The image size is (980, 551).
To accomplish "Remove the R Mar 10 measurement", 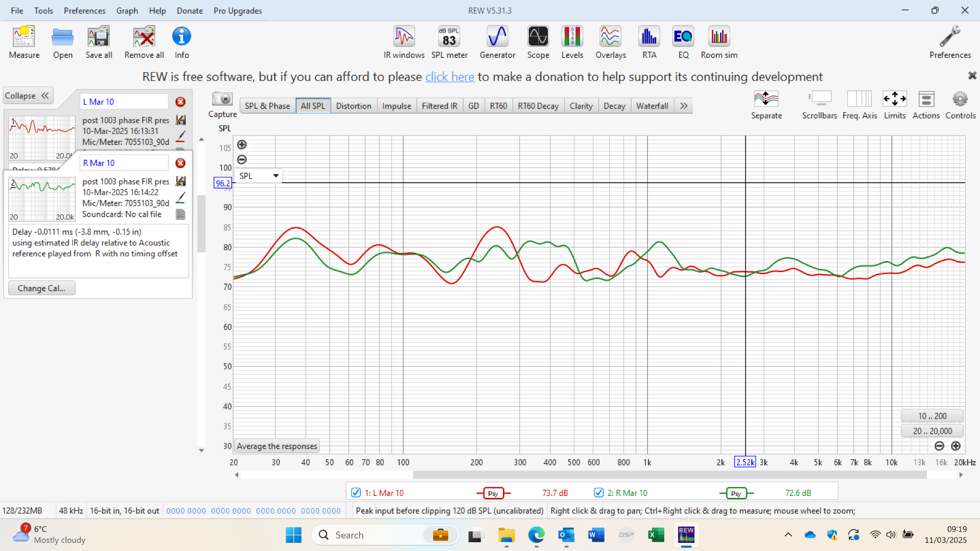I will 180,163.
